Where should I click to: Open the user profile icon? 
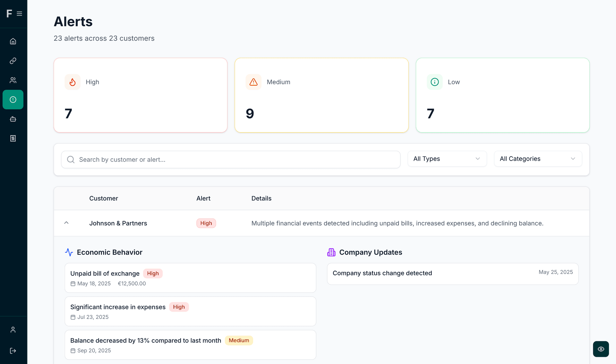click(x=13, y=329)
